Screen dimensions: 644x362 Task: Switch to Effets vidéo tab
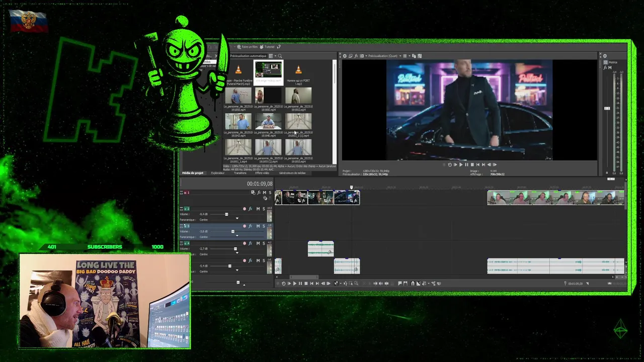click(262, 173)
